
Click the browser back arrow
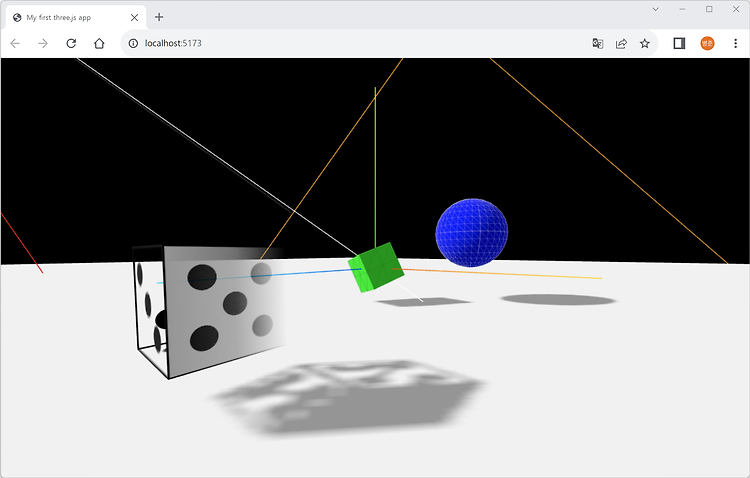tap(15, 44)
